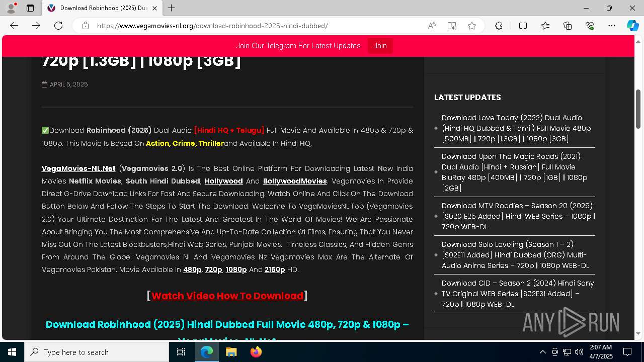Follow the 720p quality link
The width and height of the screenshot is (644, 362).
(x=213, y=269)
